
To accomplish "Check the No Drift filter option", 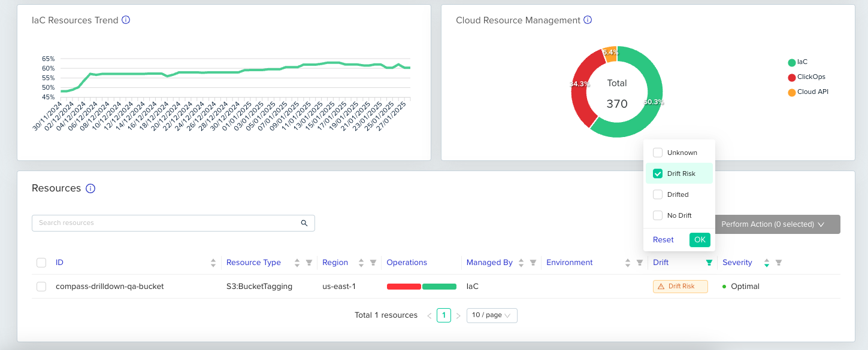I will pyautogui.click(x=658, y=215).
